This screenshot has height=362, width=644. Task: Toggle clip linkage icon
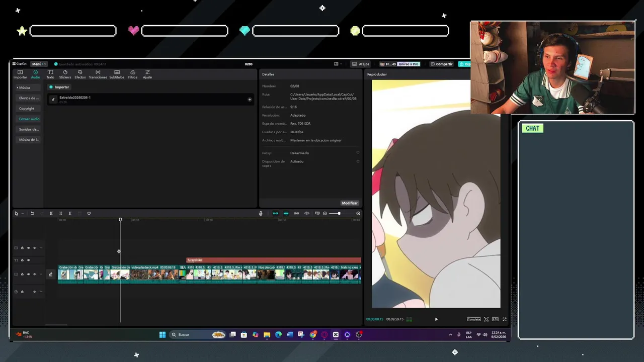296,214
